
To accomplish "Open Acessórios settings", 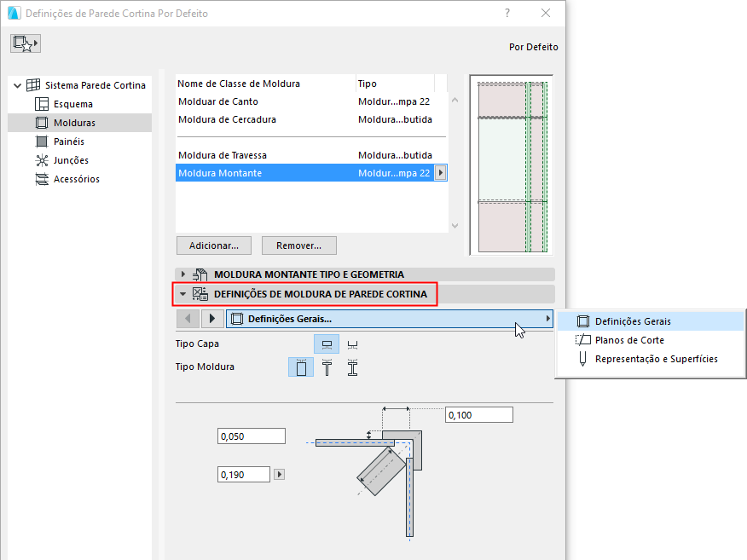I will tap(76, 179).
